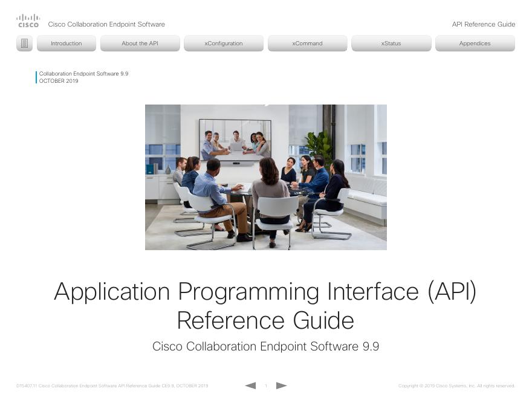Screen dimensions: 532x400
Task: Click the Application Programming Interface (API) title
Action: 265,292
